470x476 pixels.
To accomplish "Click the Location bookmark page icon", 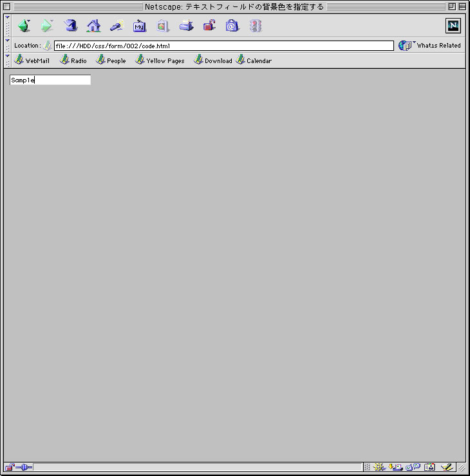I will coord(47,46).
